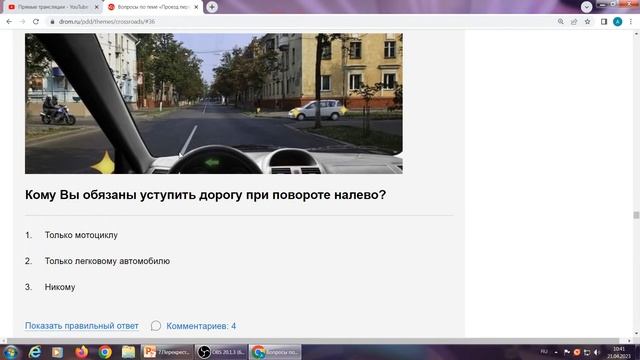
Task: Choose answer 'Только мотоциклу'
Action: click(x=81, y=235)
